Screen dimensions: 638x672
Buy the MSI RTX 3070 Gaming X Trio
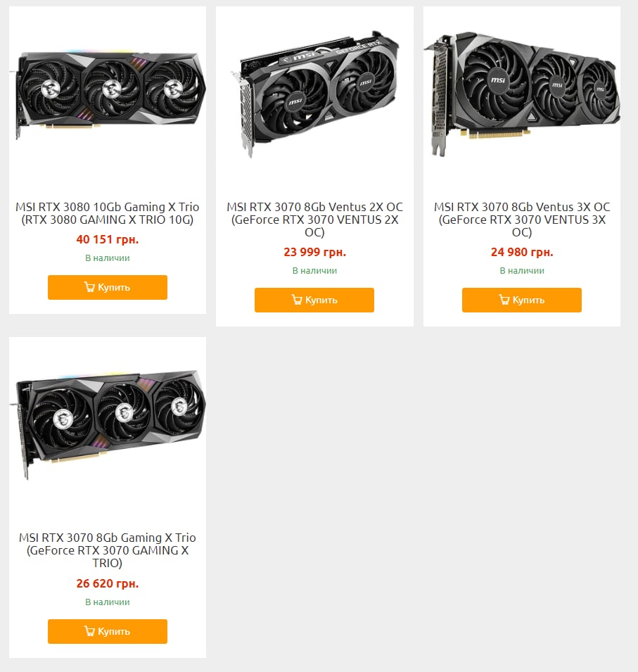pyautogui.click(x=108, y=631)
